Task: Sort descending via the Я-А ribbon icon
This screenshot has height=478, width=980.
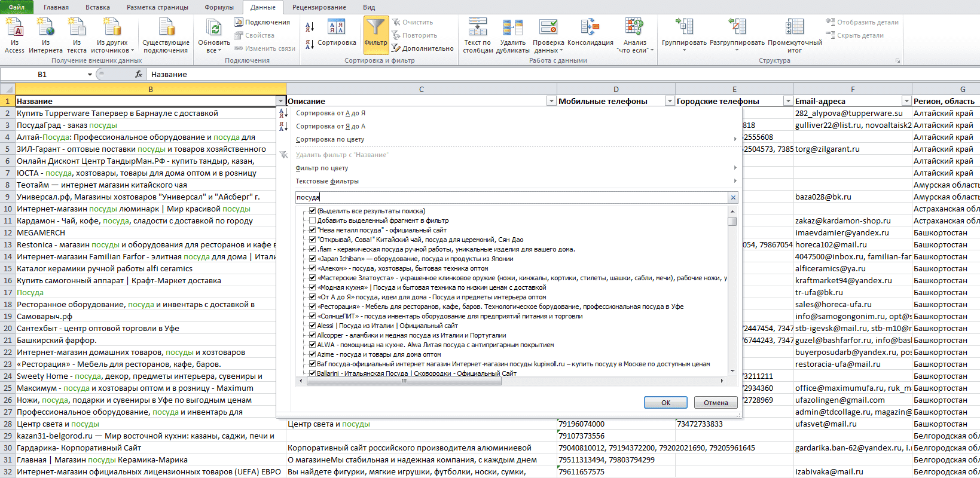Action: (310, 44)
